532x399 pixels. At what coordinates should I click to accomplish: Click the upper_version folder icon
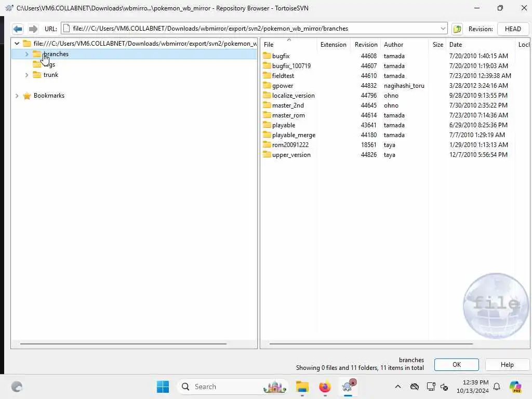[267, 155]
